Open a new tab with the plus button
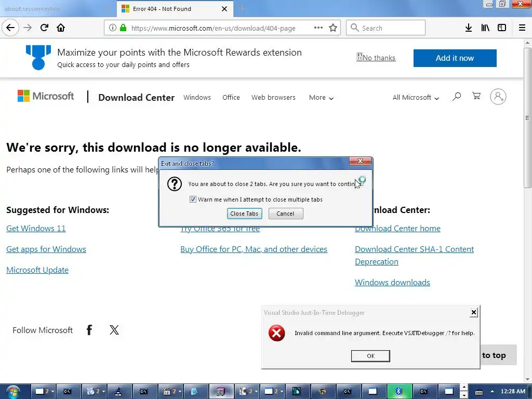Image resolution: width=532 pixels, height=399 pixels. pyautogui.click(x=242, y=9)
